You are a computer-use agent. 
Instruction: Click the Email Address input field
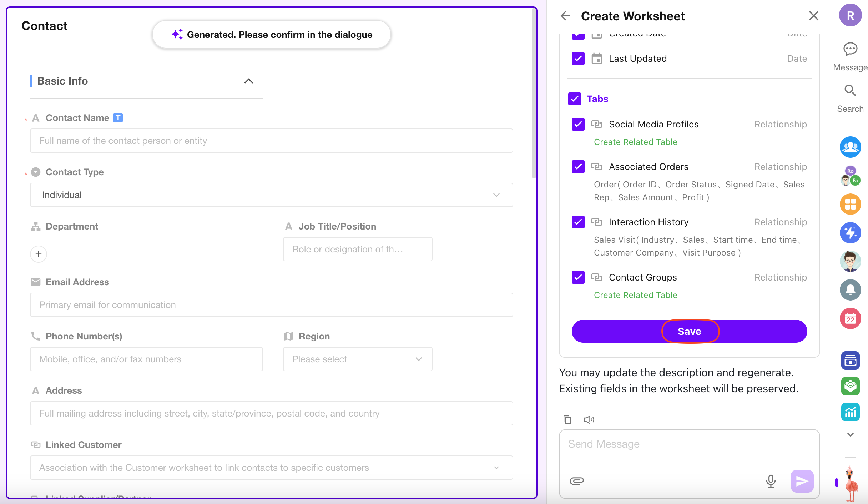[x=271, y=305]
